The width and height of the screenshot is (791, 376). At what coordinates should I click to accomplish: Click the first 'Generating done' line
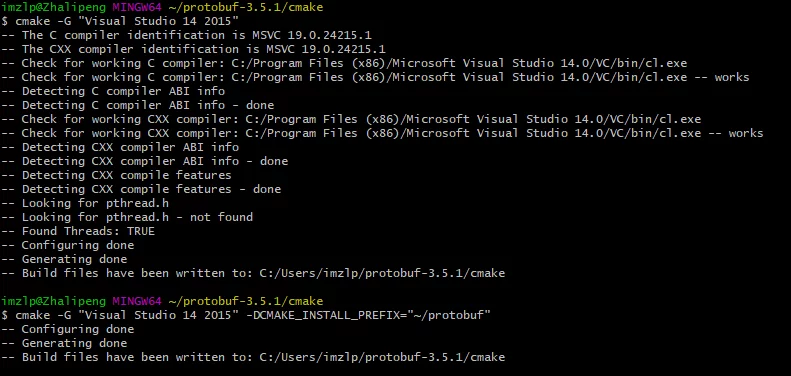(64, 259)
